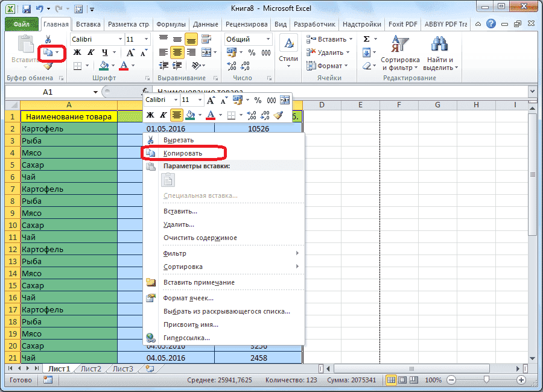The image size is (543, 392).
Task: Open the fill color dropdown arrow
Action: [199, 114]
